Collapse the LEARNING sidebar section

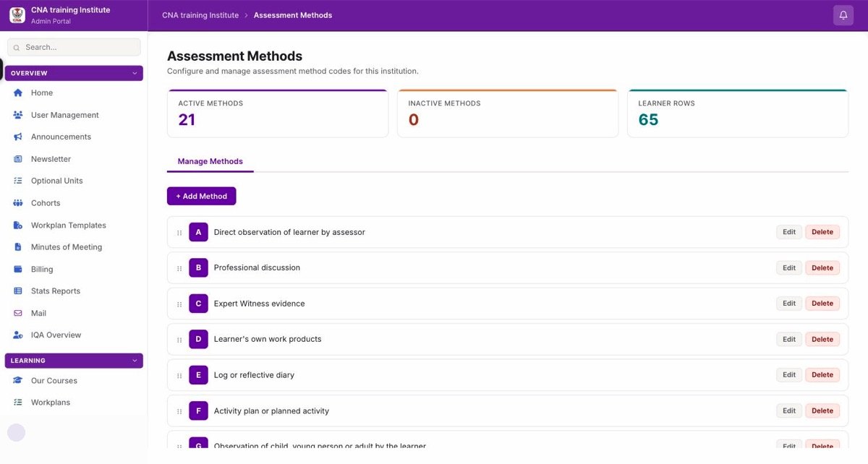tap(74, 361)
